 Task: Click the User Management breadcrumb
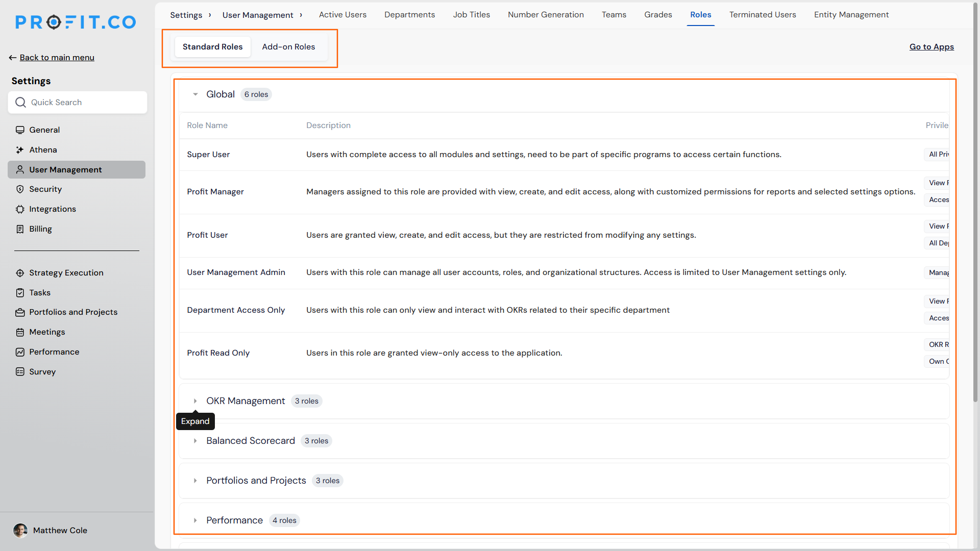click(x=258, y=15)
